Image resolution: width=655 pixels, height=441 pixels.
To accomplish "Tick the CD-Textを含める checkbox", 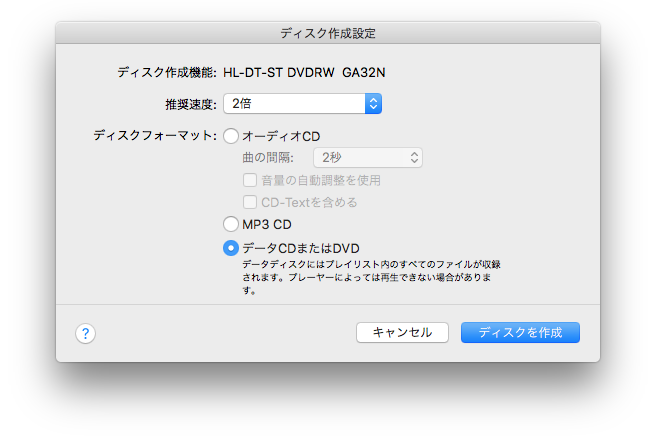I will [250, 202].
